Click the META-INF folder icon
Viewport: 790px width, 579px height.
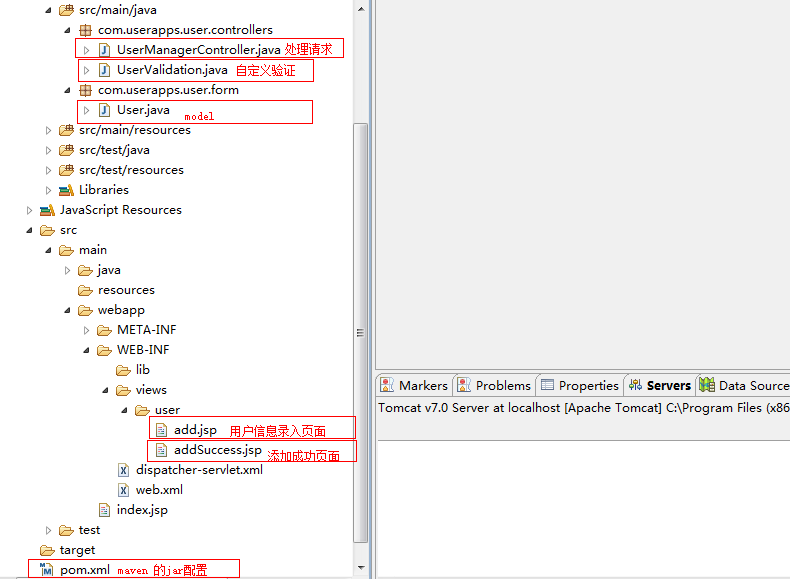coord(104,330)
